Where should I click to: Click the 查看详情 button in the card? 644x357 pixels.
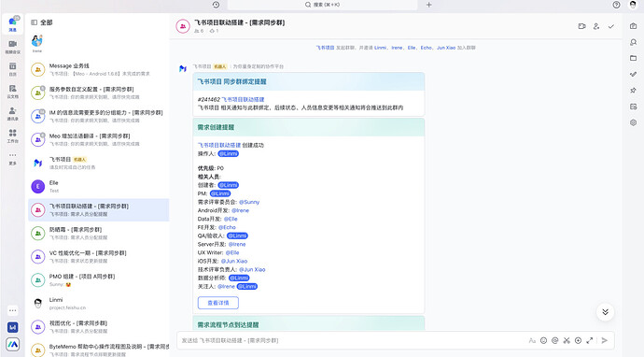pyautogui.click(x=218, y=303)
